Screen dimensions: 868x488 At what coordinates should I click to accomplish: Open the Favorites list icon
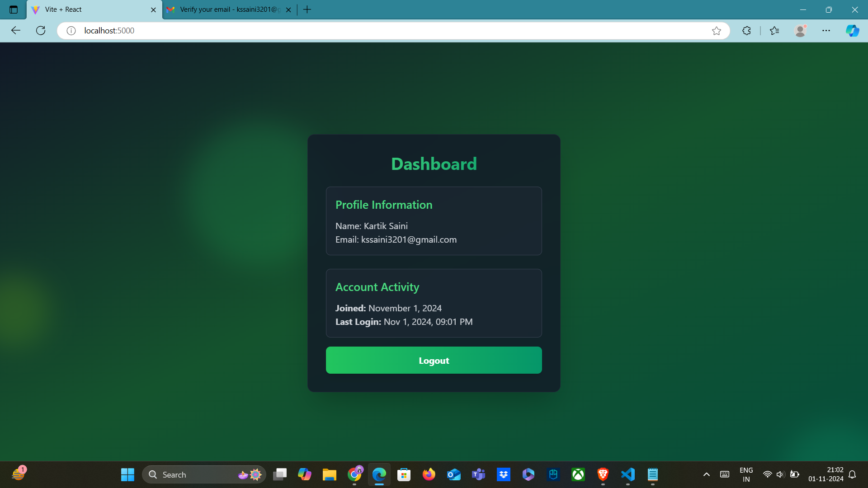774,31
